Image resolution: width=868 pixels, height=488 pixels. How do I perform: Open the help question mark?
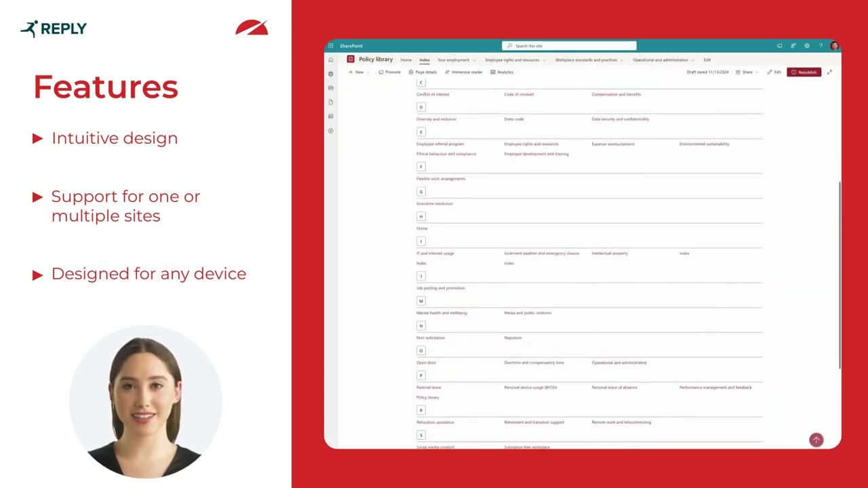click(x=821, y=46)
